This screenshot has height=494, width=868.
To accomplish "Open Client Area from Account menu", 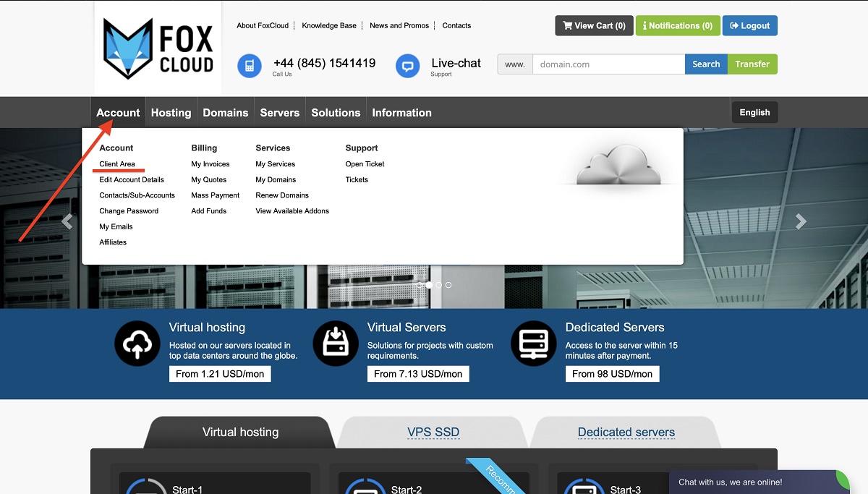I will [x=117, y=164].
